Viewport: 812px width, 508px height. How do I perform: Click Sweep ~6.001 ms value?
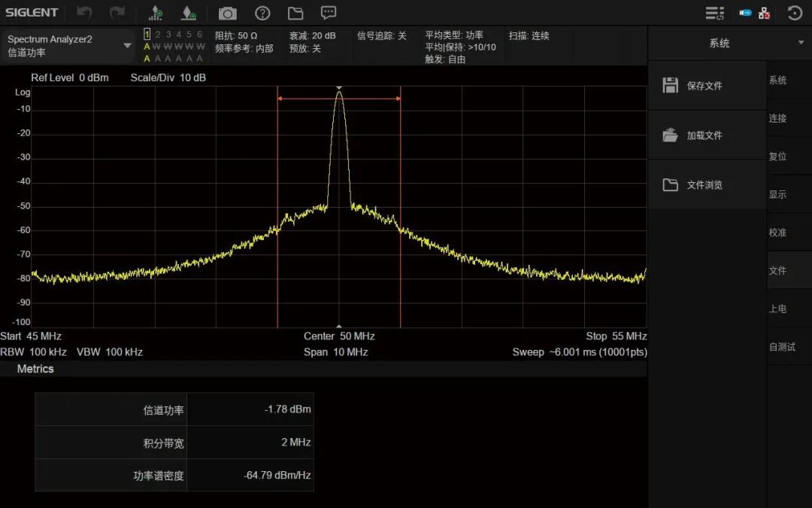580,352
